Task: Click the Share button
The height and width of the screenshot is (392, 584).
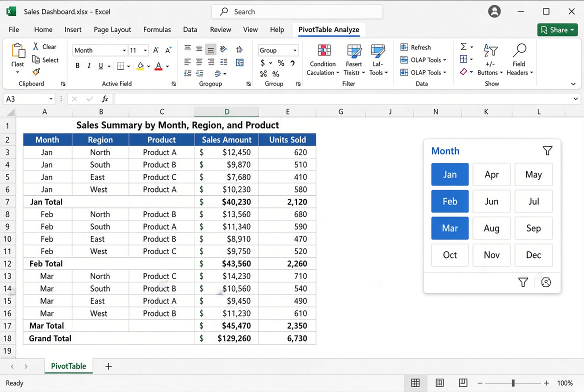Action: pos(557,30)
